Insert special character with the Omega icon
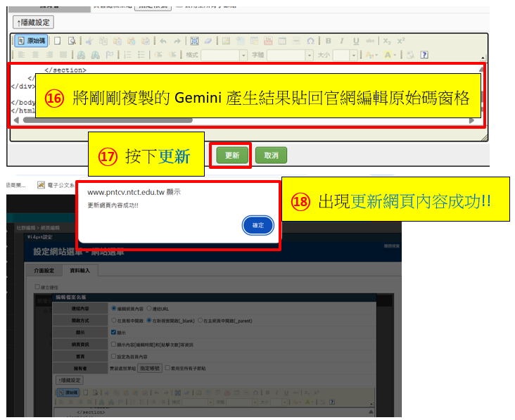The height and width of the screenshot is (420, 515). pyautogui.click(x=311, y=41)
